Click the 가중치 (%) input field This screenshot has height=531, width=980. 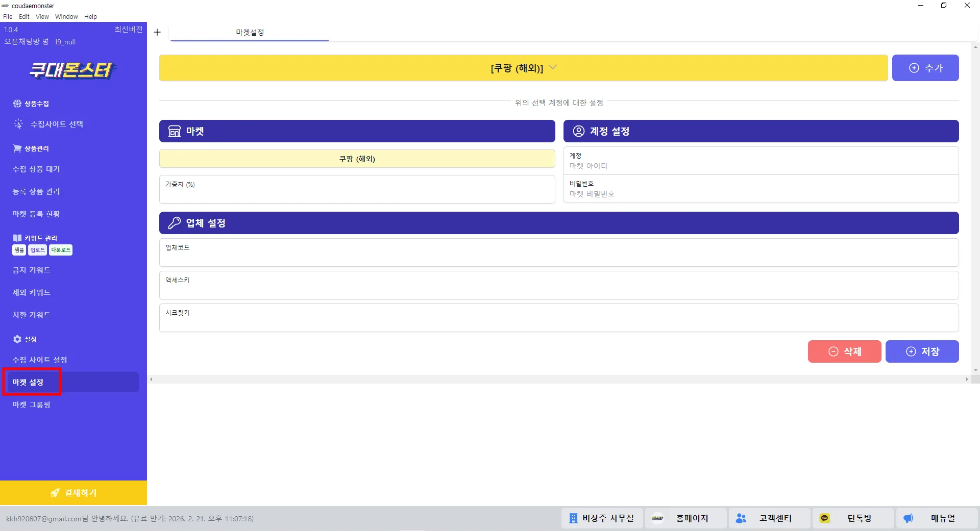pyautogui.click(x=357, y=189)
